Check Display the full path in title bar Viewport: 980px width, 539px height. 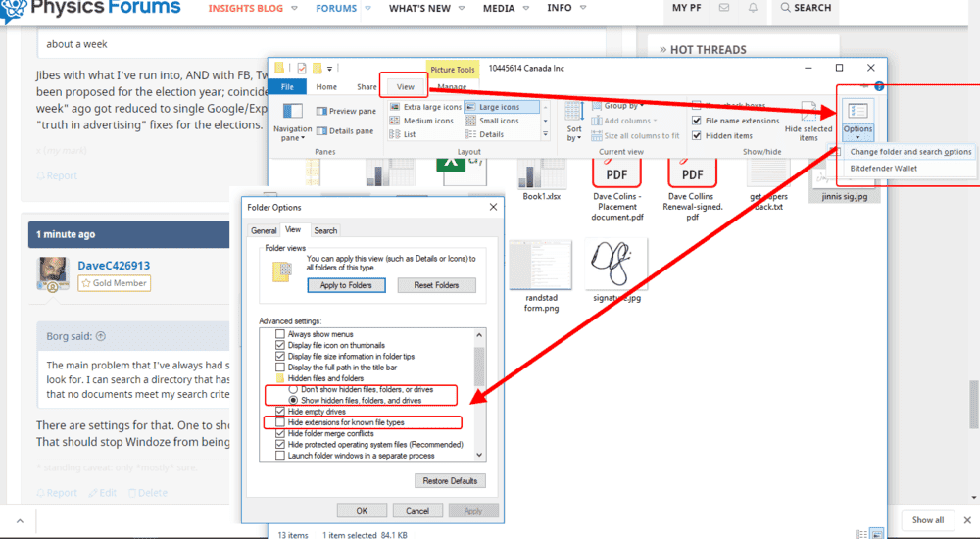[x=280, y=367]
